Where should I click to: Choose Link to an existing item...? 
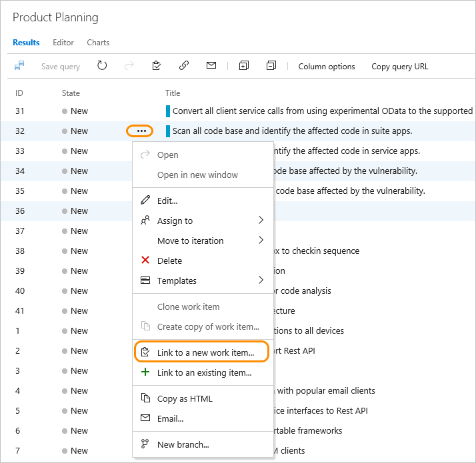[x=203, y=372]
